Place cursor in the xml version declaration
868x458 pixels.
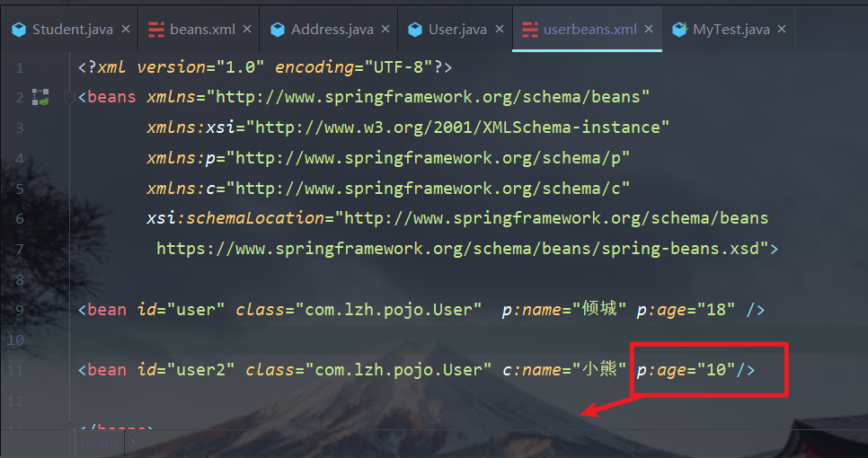(x=265, y=67)
